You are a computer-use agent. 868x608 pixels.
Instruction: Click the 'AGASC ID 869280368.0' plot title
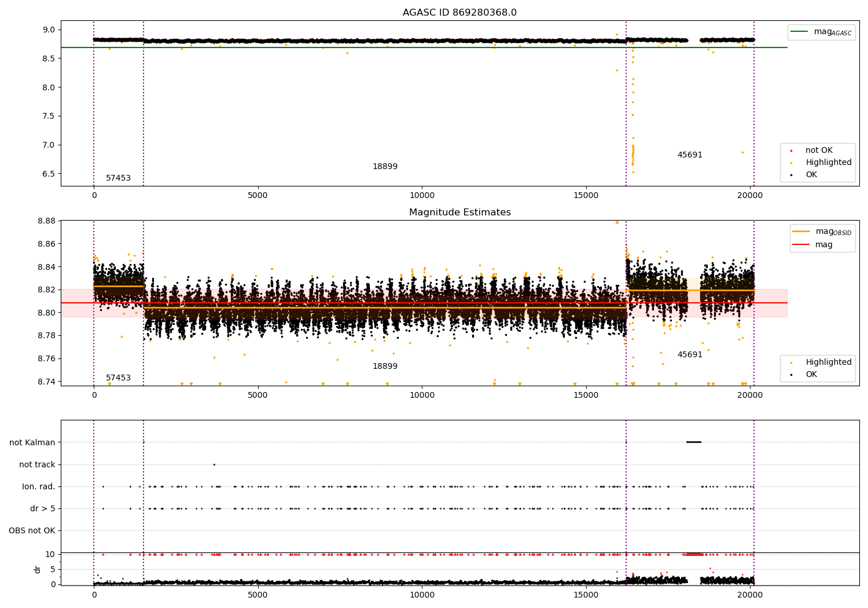[x=459, y=13]
